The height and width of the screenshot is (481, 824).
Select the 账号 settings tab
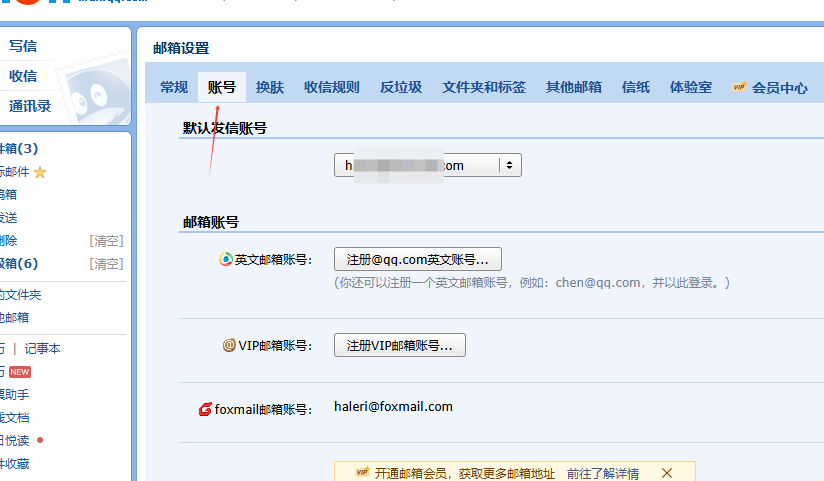(x=222, y=87)
